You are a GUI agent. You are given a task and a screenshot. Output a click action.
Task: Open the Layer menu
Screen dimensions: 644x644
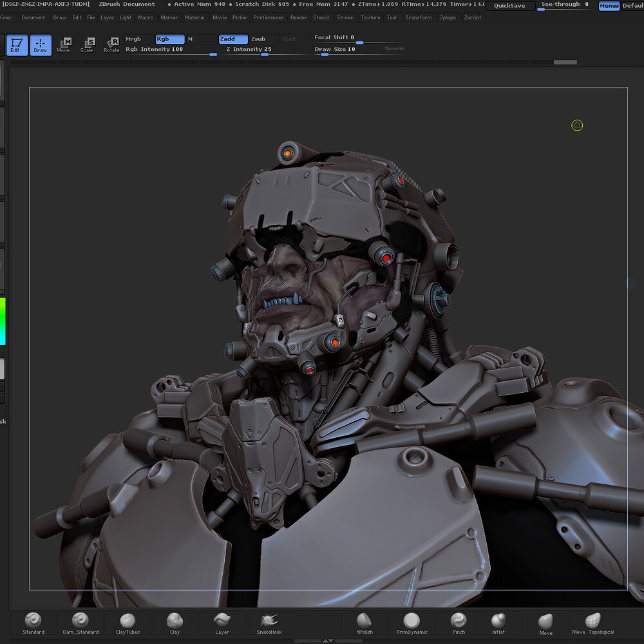coord(108,17)
